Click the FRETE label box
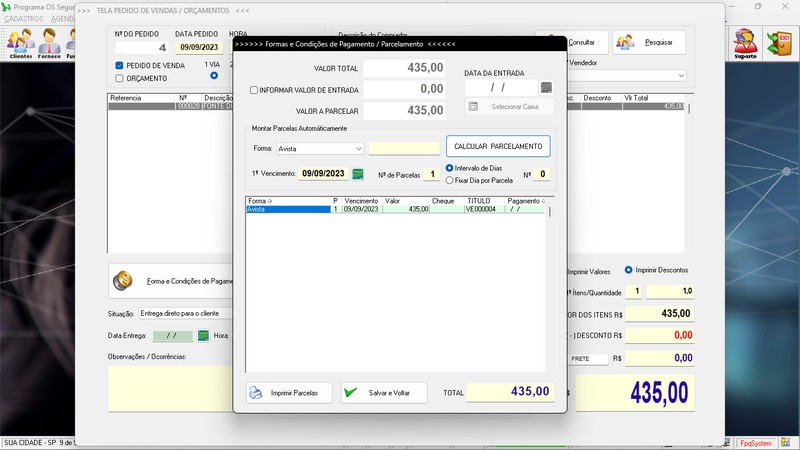Viewport: 800px width, 450px height. (x=588, y=359)
